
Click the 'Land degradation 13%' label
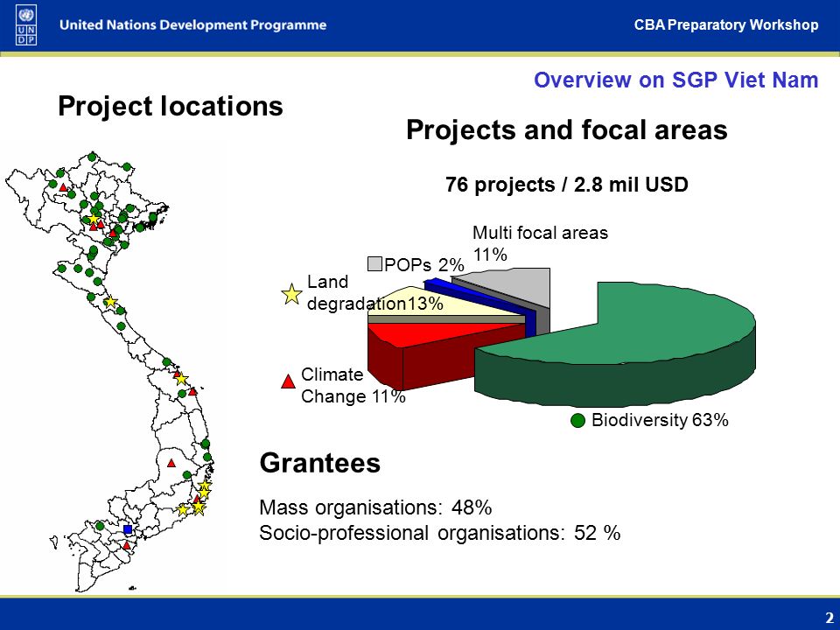pyautogui.click(x=375, y=292)
